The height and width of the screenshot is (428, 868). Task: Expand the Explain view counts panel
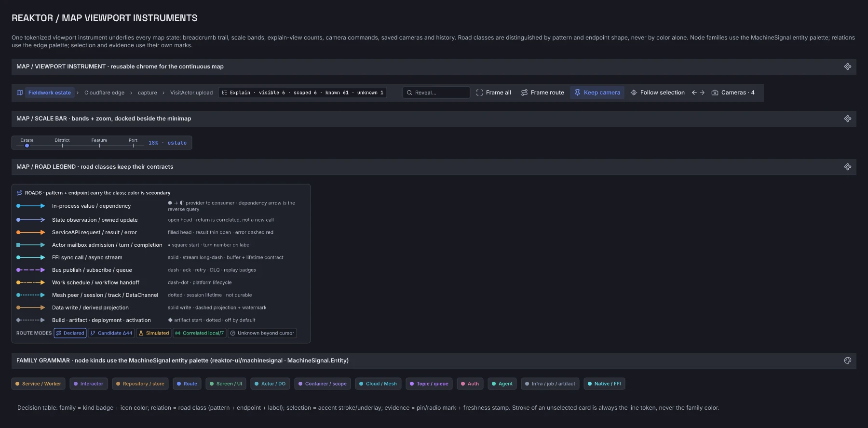tap(303, 93)
